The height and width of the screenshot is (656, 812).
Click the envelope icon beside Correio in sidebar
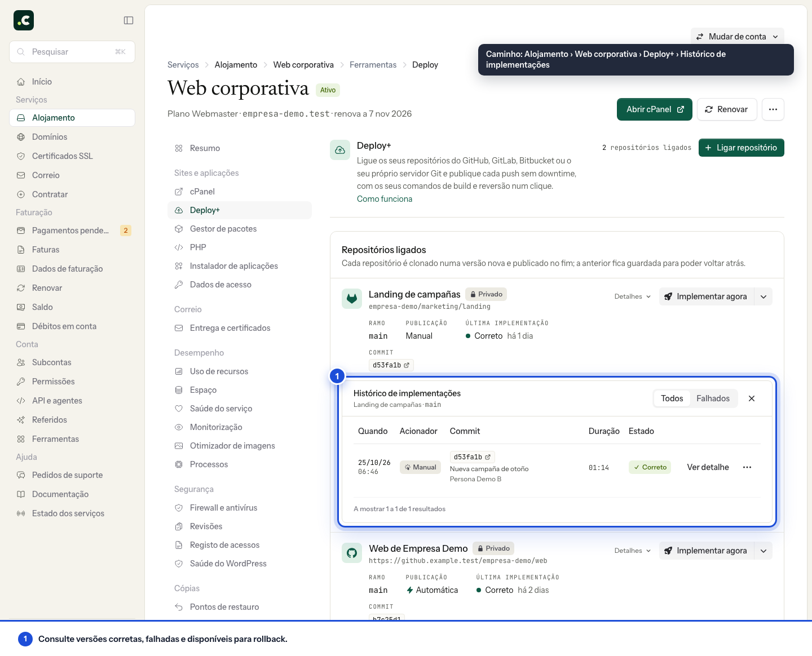click(21, 175)
